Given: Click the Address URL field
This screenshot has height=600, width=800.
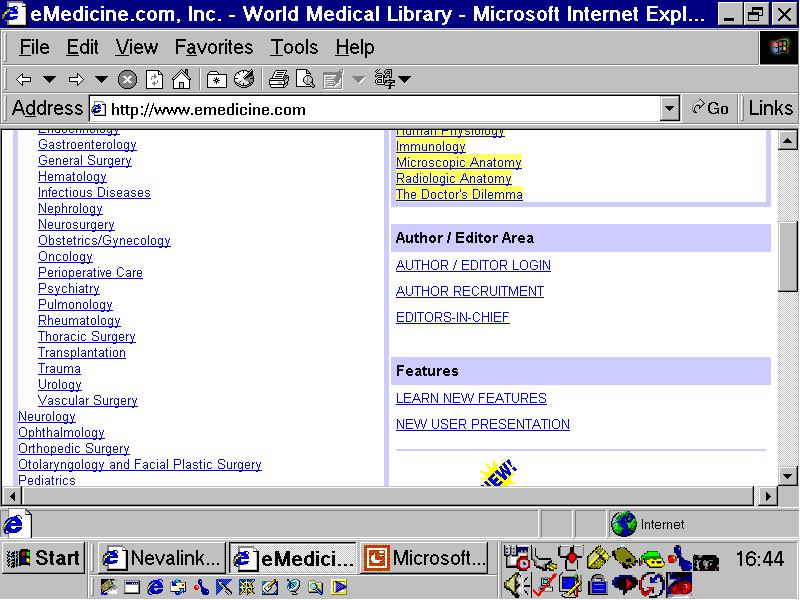Looking at the screenshot, I should 375,109.
